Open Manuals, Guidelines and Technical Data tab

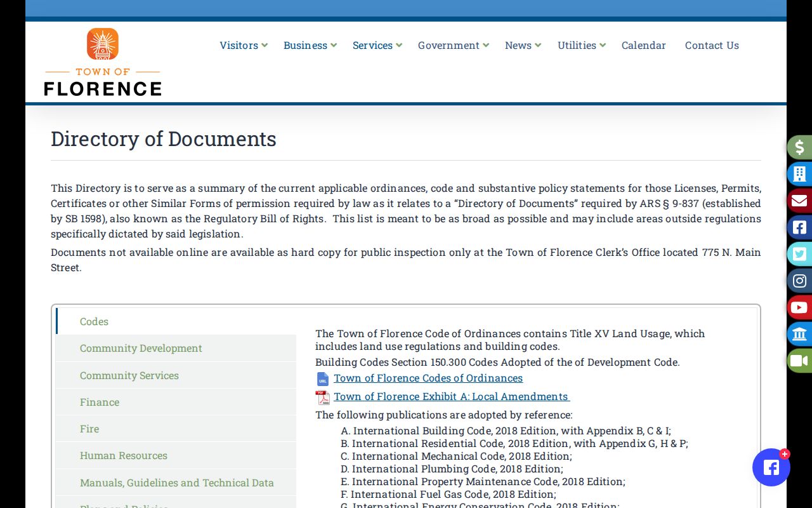coord(176,483)
